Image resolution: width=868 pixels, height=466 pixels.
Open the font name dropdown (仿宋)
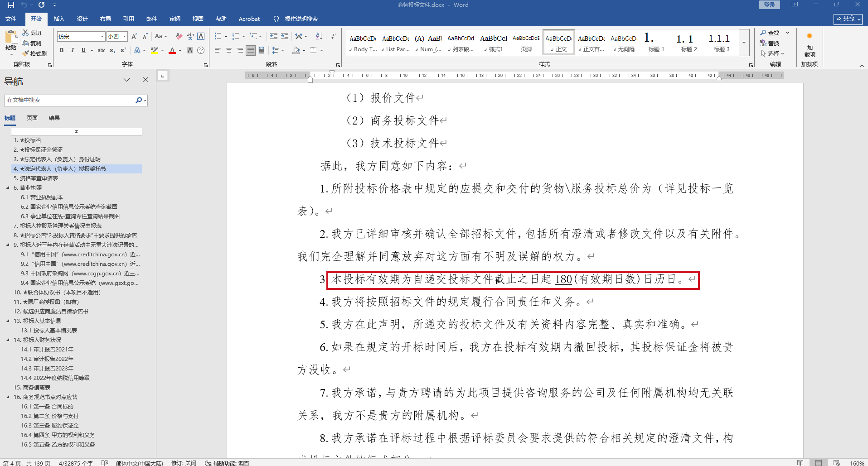pos(102,36)
